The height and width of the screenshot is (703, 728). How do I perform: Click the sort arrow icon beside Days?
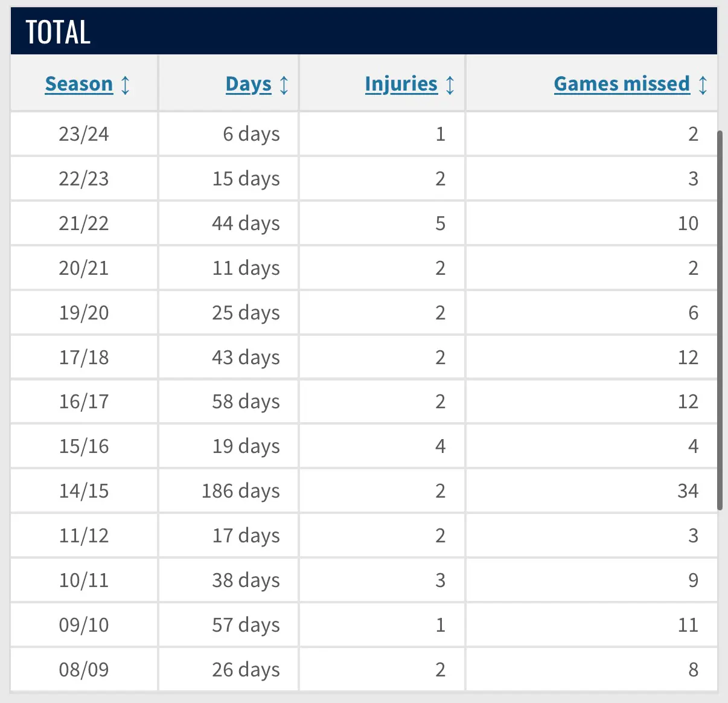(x=284, y=85)
